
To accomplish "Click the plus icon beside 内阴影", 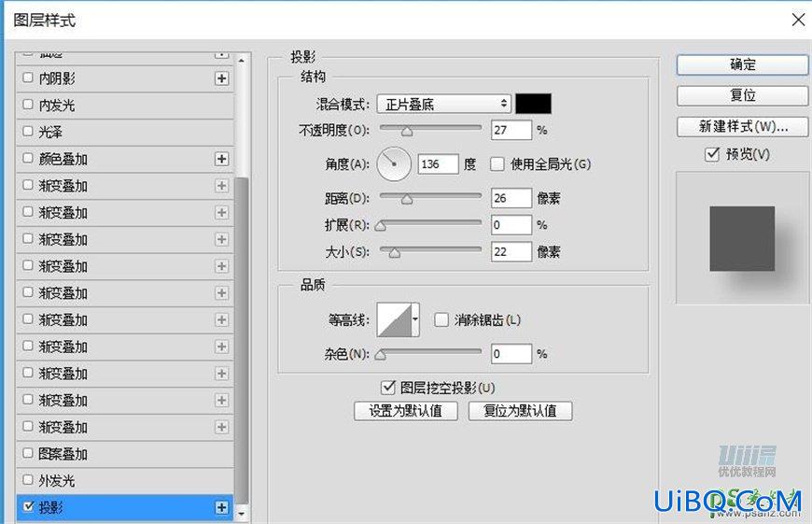I will (x=221, y=78).
